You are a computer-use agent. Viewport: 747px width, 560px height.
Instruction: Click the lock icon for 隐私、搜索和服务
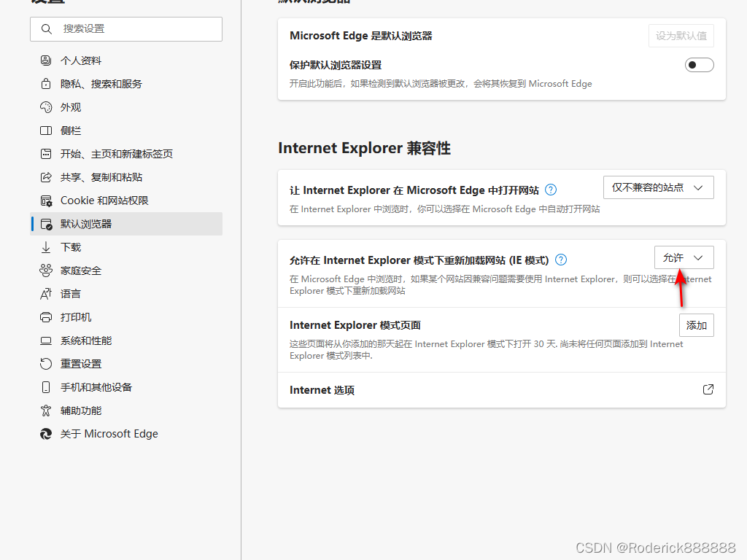[46, 84]
